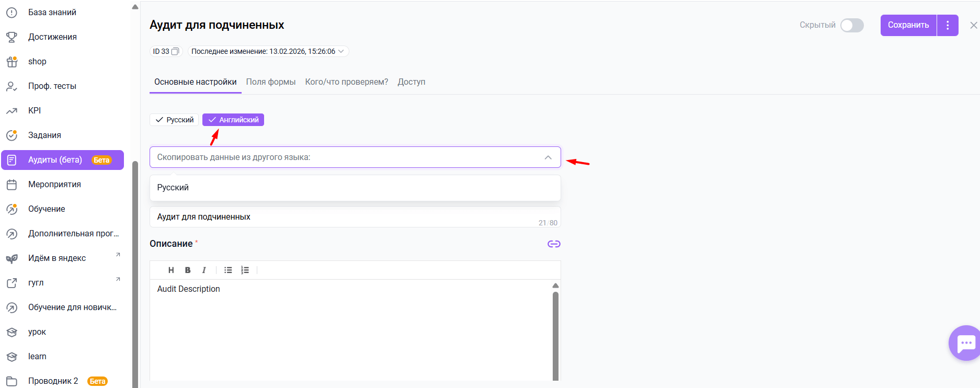The image size is (980, 388).
Task: Collapse the copy-from-language dropdown
Action: pos(548,157)
